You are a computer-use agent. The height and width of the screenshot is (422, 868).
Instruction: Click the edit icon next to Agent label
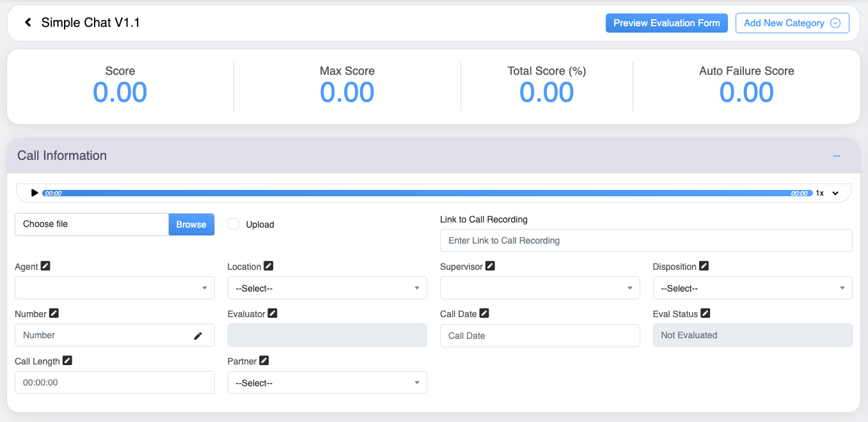coord(45,266)
